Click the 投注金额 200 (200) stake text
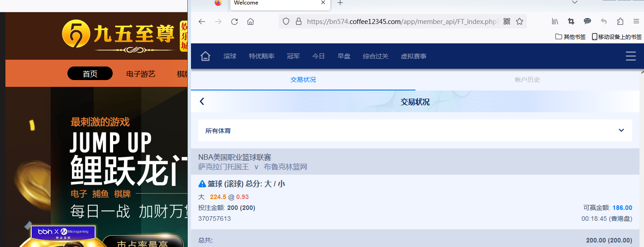This screenshot has width=644, height=247. (227, 208)
